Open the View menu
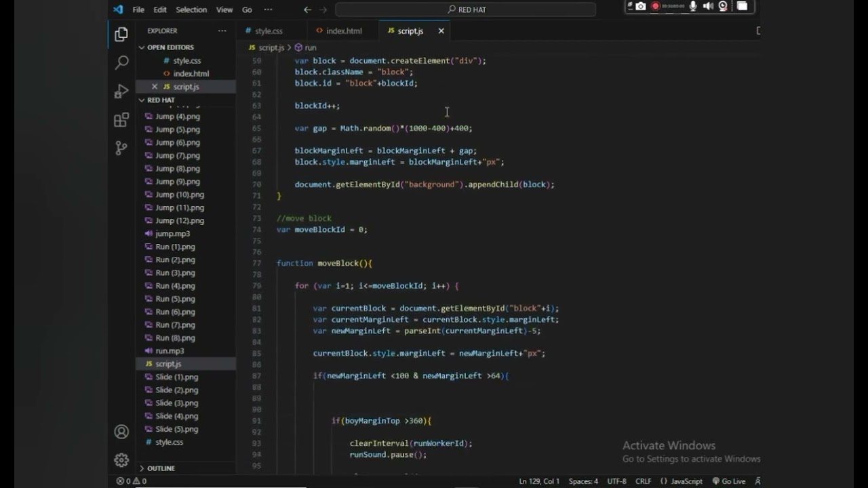Viewport: 868px width, 488px height. 224,9
